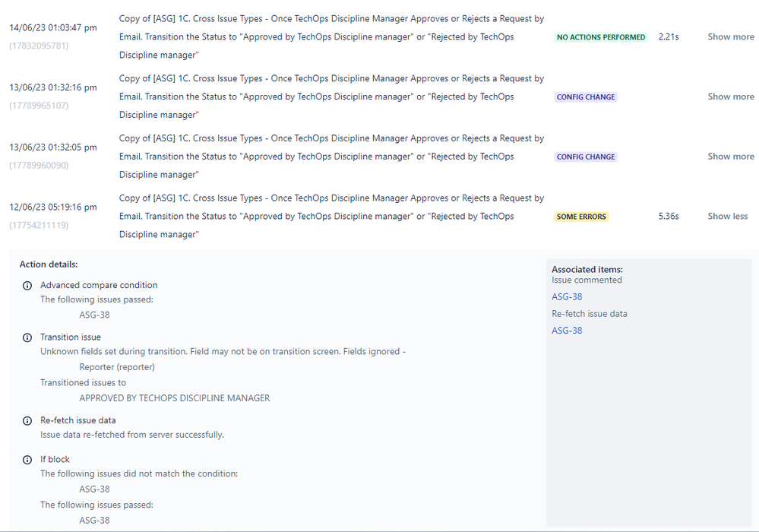Viewport: 759px width, 532px height.
Task: Click the rule name on the 12/06/23 row
Action: pos(330,216)
